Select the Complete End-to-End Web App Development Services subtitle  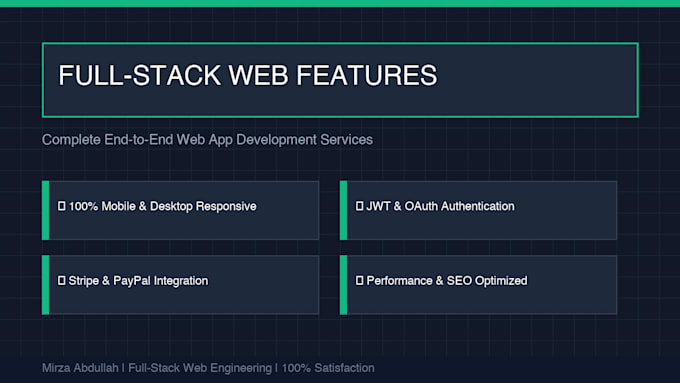click(x=207, y=140)
